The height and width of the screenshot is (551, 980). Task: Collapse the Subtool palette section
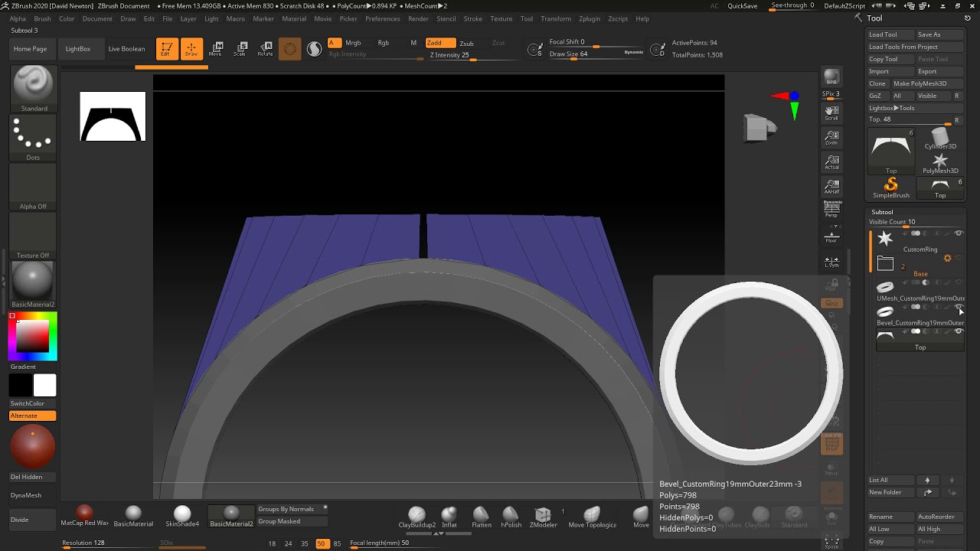click(x=882, y=212)
